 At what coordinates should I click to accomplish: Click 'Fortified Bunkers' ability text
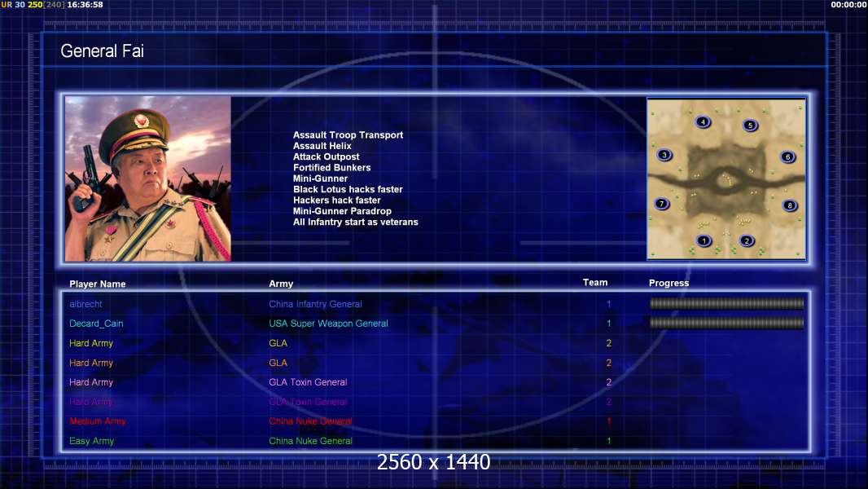[332, 167]
